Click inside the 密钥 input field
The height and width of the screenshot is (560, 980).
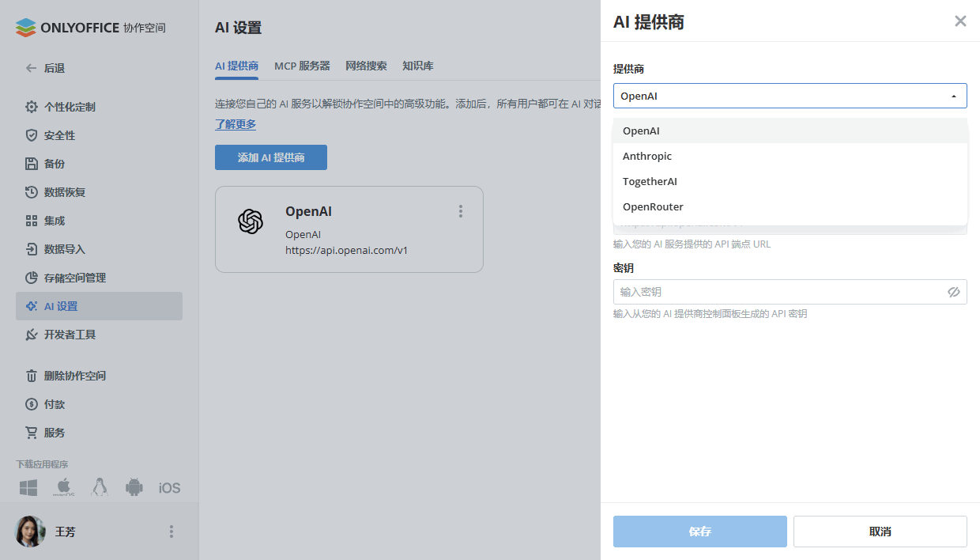(775, 292)
